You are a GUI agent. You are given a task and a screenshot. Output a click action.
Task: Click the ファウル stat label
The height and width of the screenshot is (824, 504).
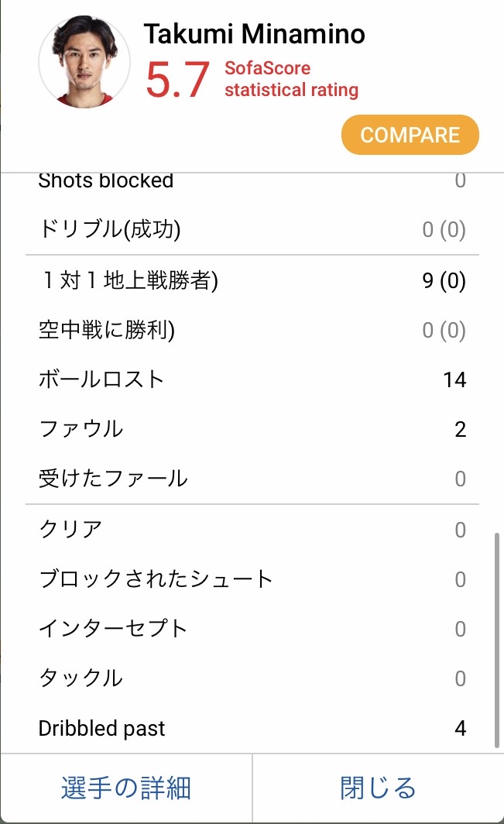pos(81,429)
